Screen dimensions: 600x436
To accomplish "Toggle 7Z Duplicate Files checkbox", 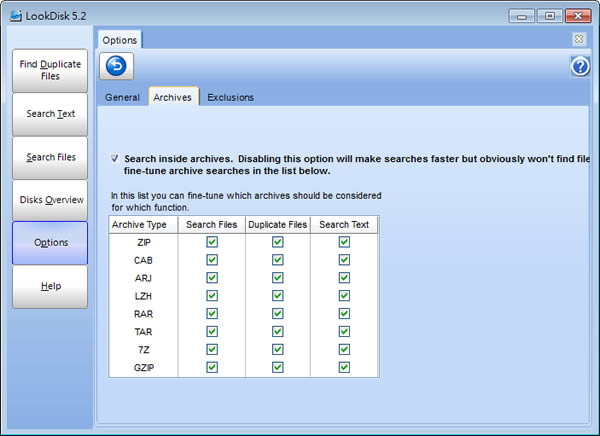I will [x=278, y=349].
